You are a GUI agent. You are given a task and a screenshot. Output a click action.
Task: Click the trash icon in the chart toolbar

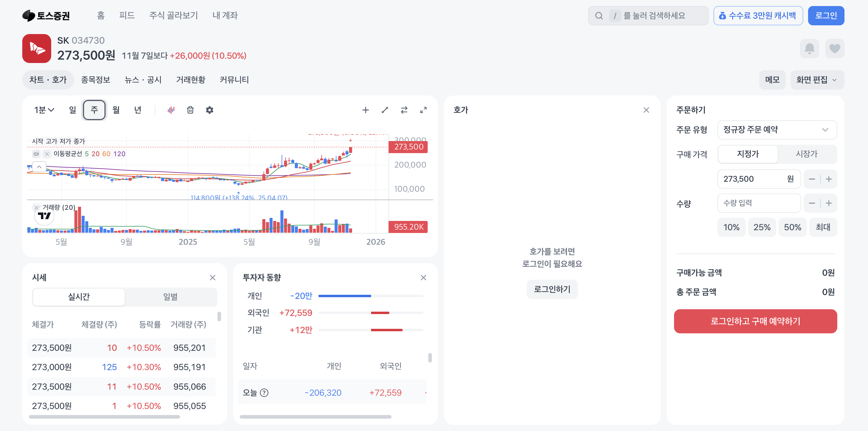point(190,110)
